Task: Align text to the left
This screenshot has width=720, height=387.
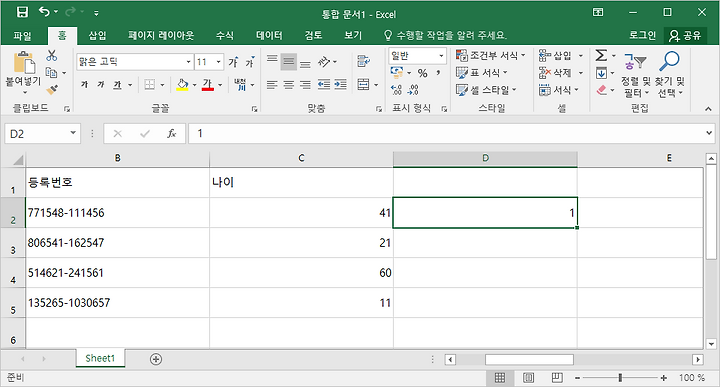Action: (x=272, y=84)
